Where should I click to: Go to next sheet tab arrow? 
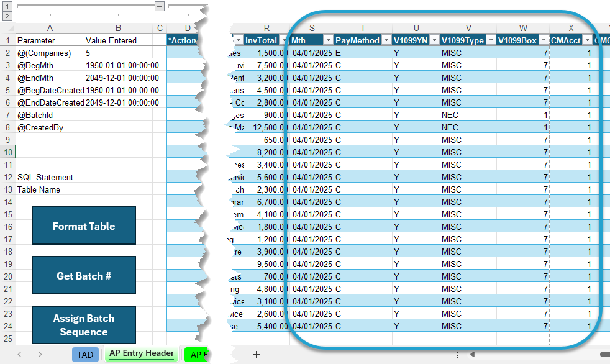[x=40, y=354]
